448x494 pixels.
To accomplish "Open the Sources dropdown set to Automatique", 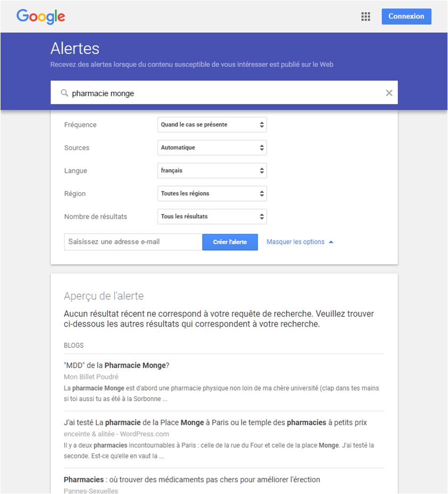I will (212, 148).
